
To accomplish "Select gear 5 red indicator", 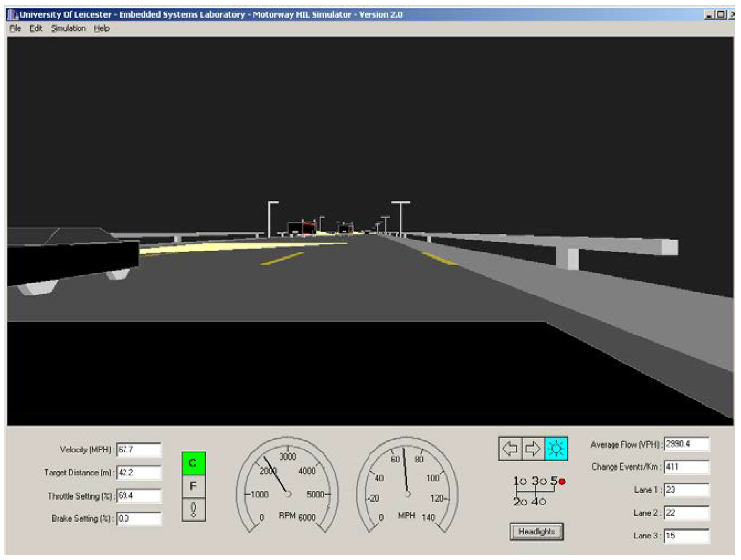I will (x=562, y=482).
